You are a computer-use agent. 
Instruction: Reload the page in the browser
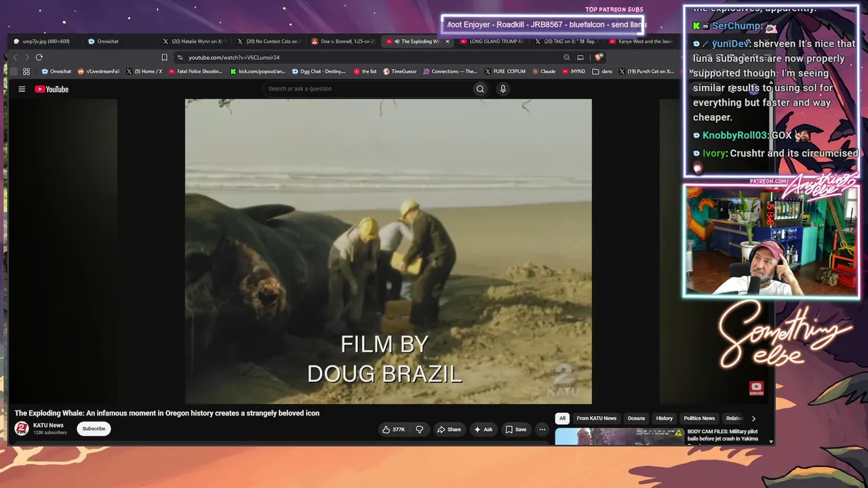[39, 58]
